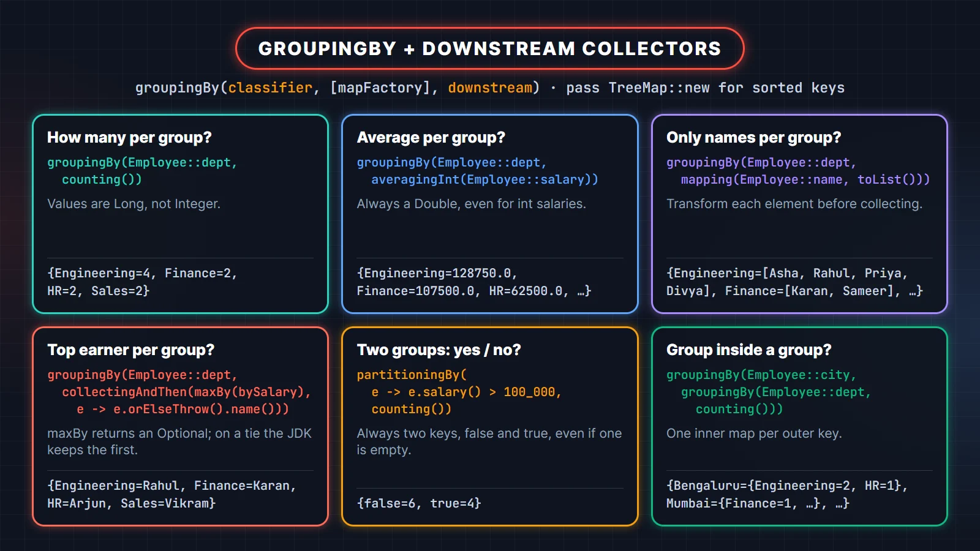The height and width of the screenshot is (551, 980).
Task: Click the 'maxBy returns an Optional' note
Action: [x=179, y=441]
